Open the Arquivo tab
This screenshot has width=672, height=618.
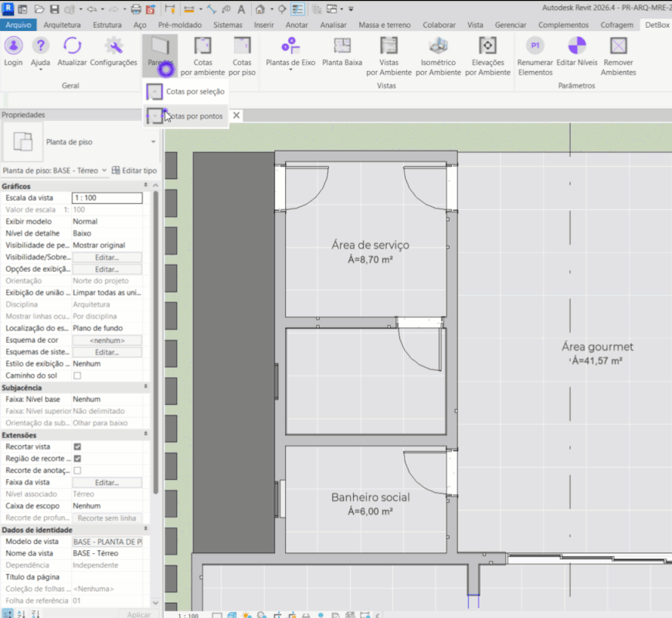pyautogui.click(x=19, y=25)
